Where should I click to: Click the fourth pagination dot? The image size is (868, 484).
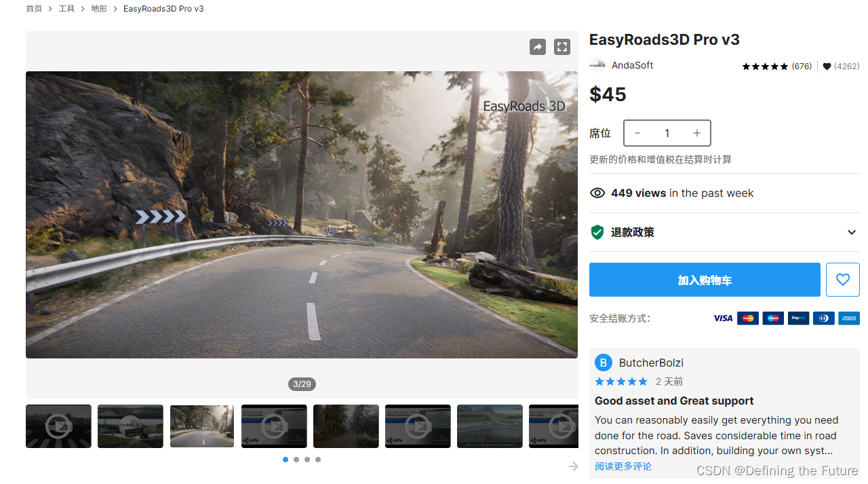318,460
